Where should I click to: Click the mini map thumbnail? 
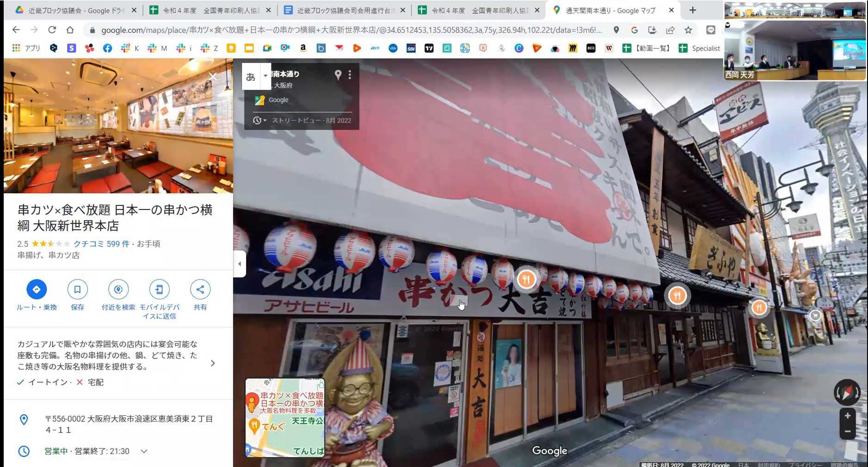click(285, 418)
